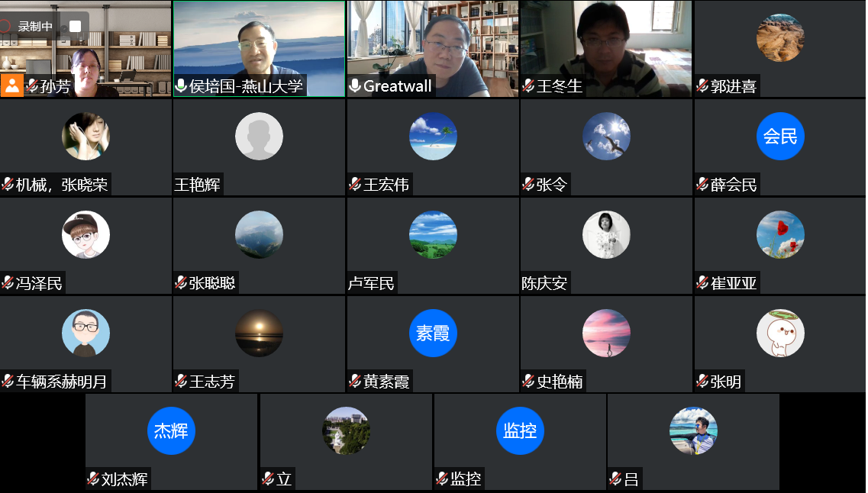The height and width of the screenshot is (493, 868).
Task: Click muted mic icon next to 崔亚亚
Action: click(x=702, y=282)
